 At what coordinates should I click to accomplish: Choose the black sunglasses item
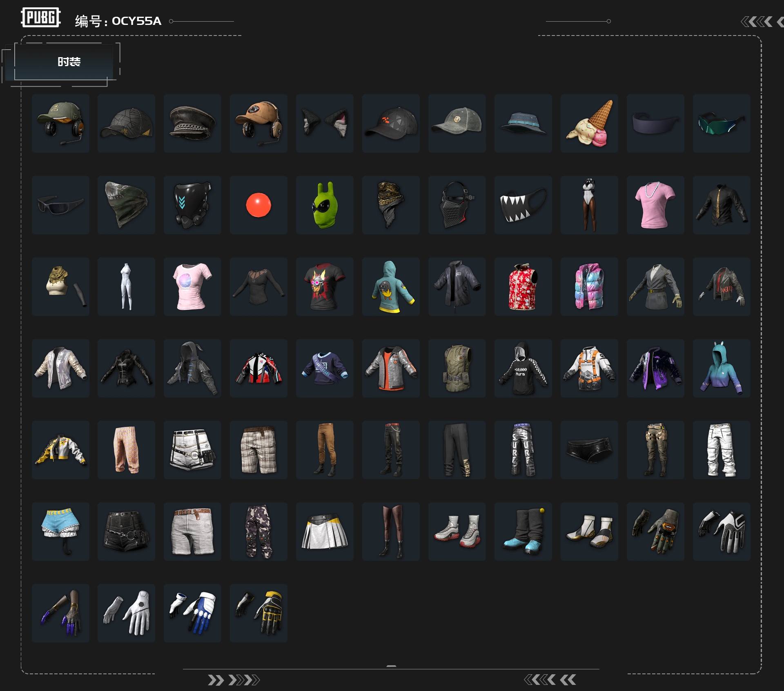pyautogui.click(x=60, y=205)
